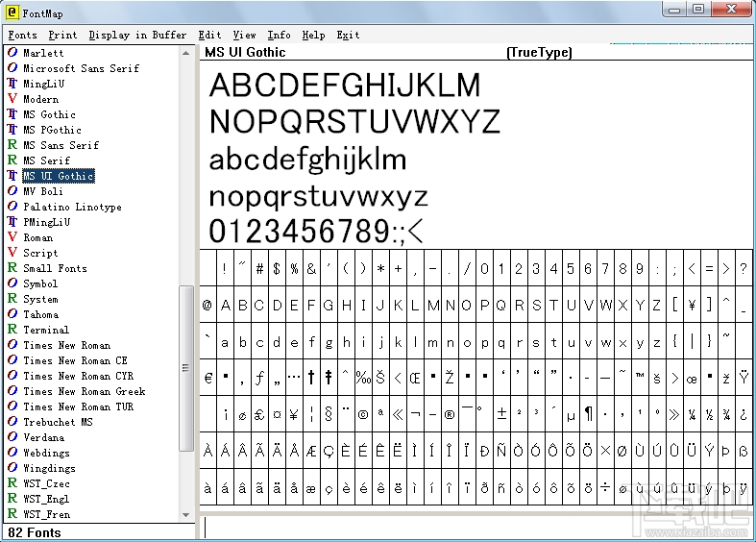Click the raster icon beside System

12,299
